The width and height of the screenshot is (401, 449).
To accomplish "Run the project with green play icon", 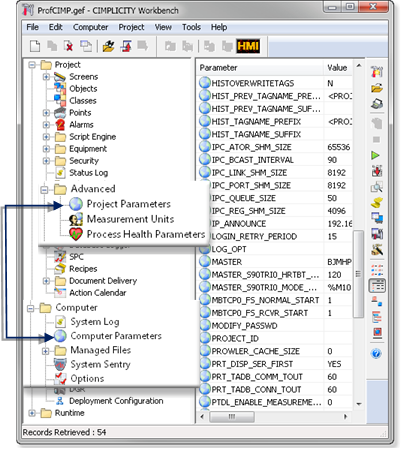I will pos(376,155).
